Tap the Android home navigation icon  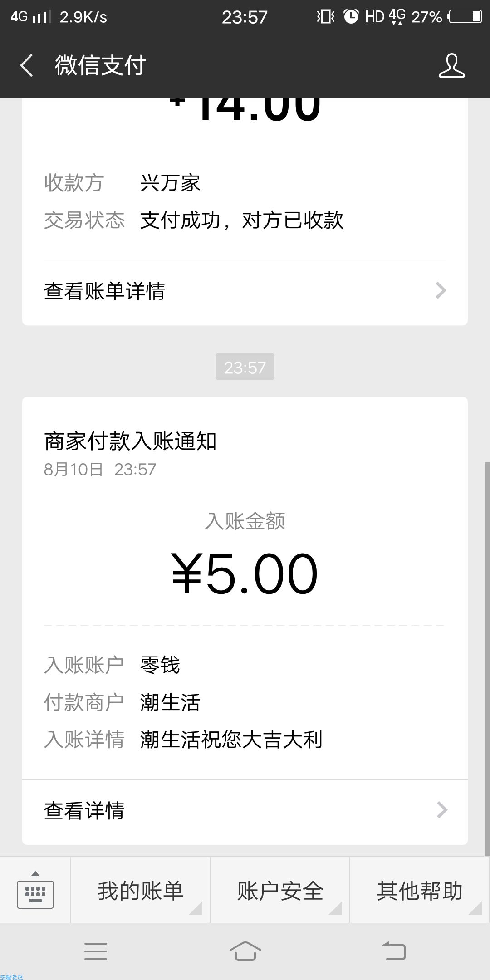pyautogui.click(x=245, y=951)
